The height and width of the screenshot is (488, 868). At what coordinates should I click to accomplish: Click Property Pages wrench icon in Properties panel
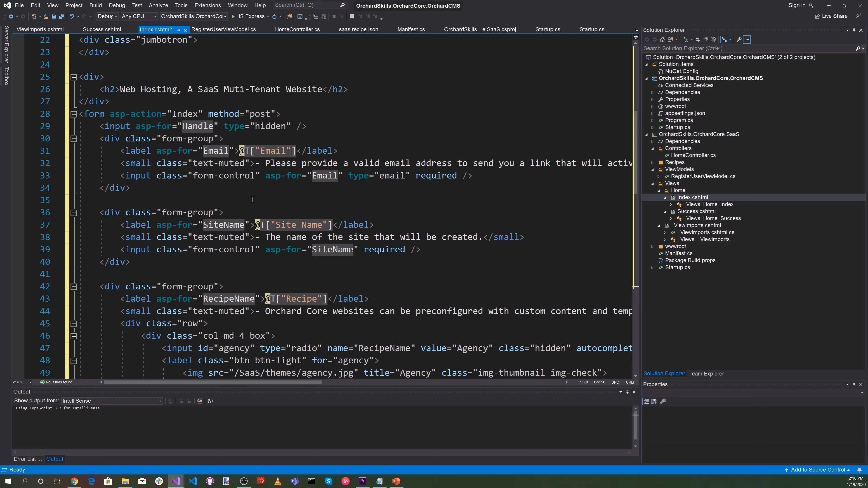663,401
